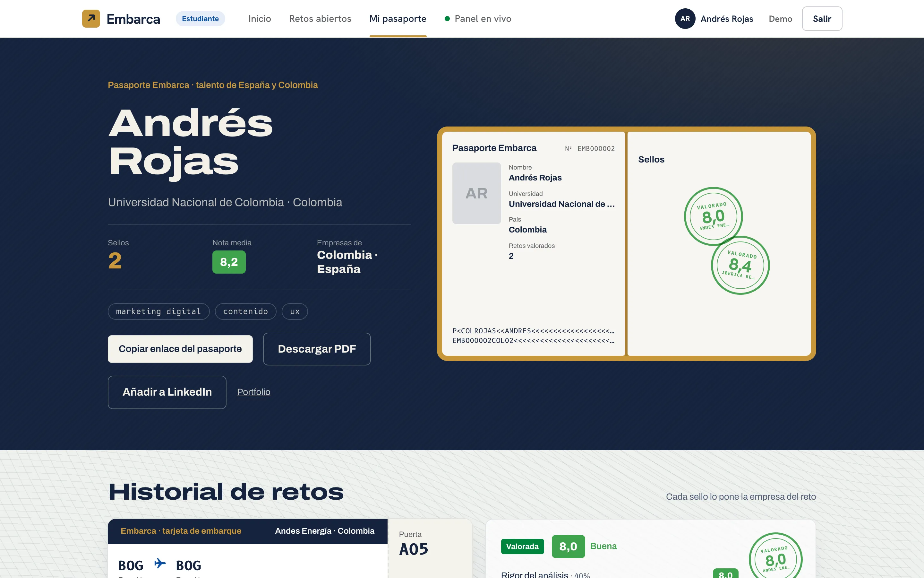The width and height of the screenshot is (924, 578).
Task: Click the Andrés Rojas name in header
Action: coord(727,19)
